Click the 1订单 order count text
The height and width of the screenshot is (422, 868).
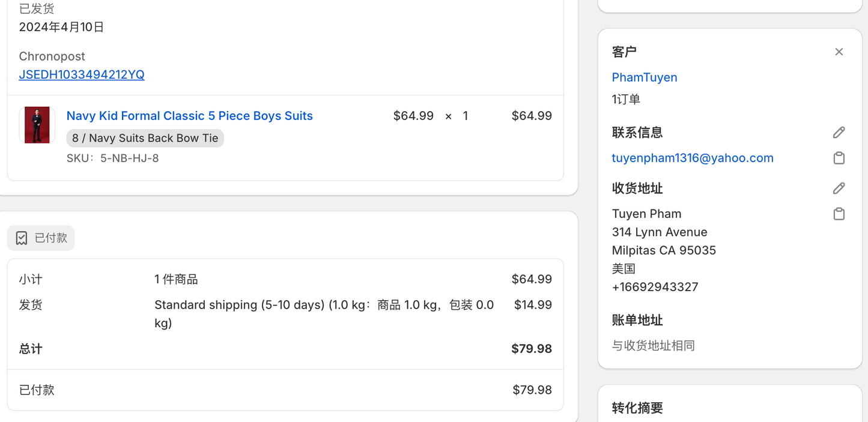[626, 100]
